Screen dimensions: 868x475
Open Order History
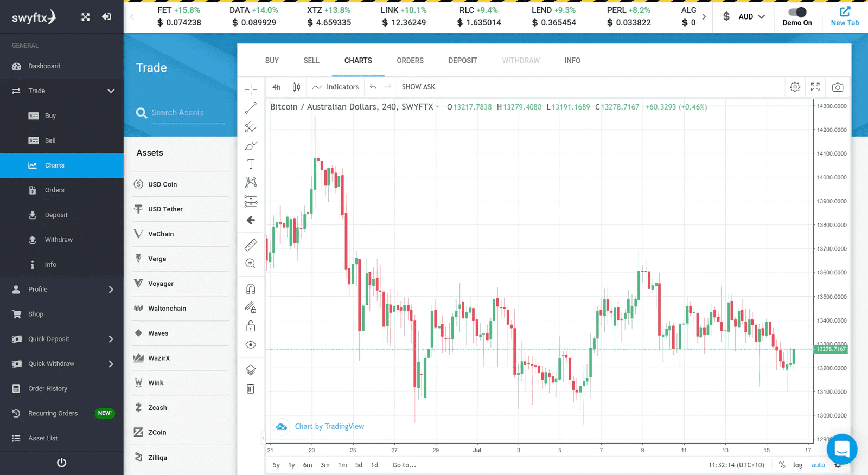point(62,389)
